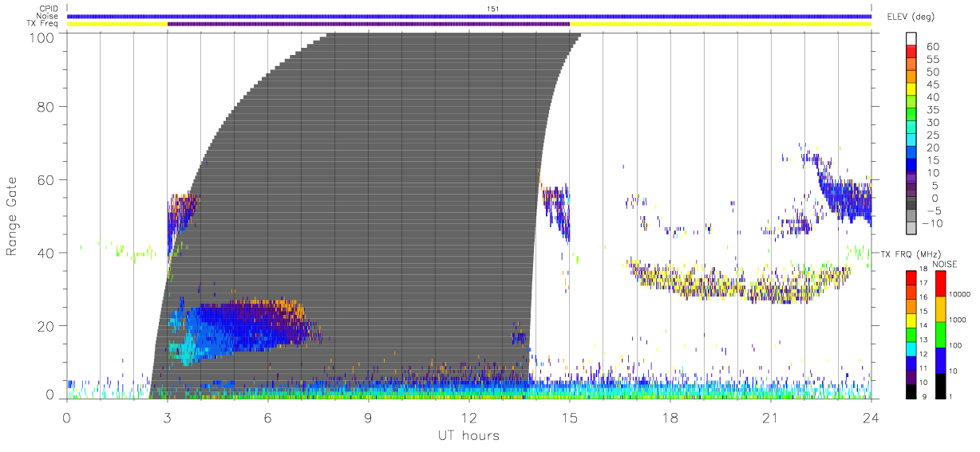980x452 pixels.
Task: Click the white top swatch of ELEV colorbar
Action: [x=911, y=39]
